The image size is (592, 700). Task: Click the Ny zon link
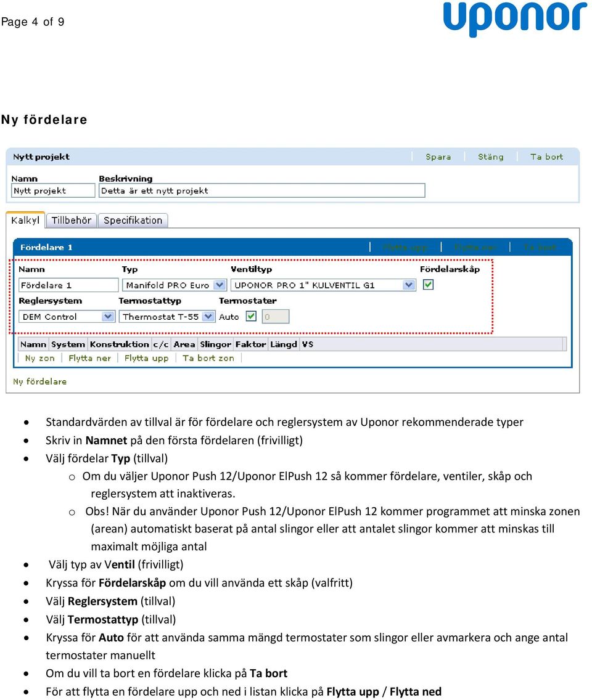pyautogui.click(x=39, y=358)
